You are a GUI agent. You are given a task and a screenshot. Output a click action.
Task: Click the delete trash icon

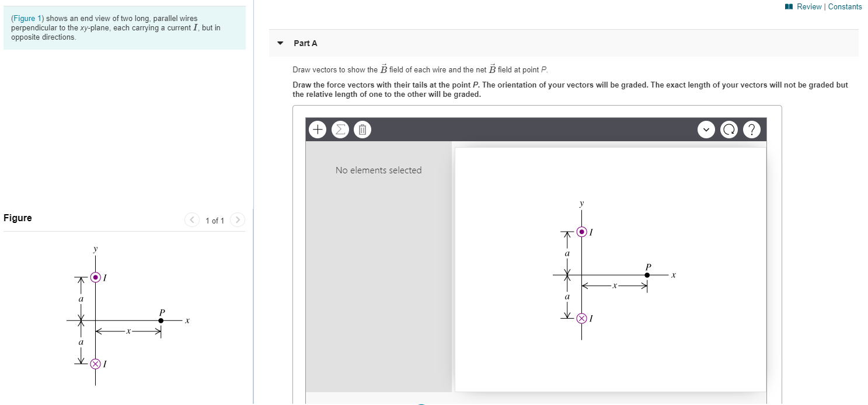362,129
